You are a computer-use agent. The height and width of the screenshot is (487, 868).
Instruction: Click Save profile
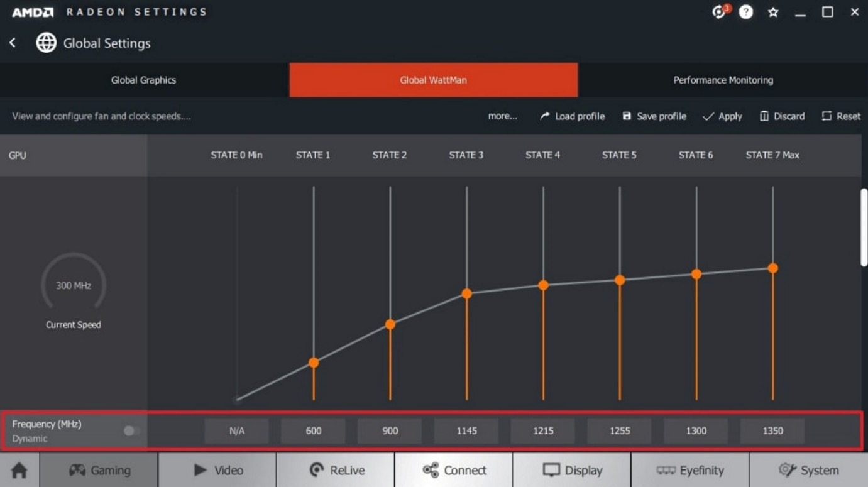point(654,116)
